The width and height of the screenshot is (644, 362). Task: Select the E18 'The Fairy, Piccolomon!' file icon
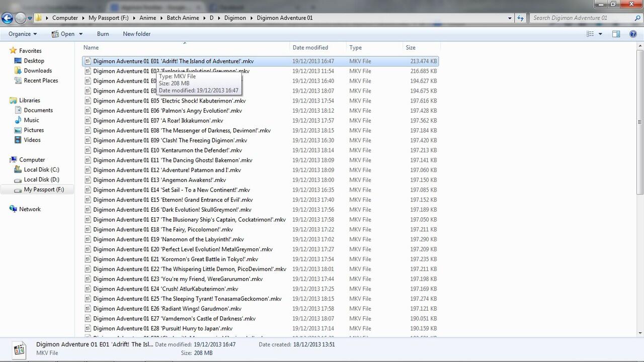coord(88,229)
